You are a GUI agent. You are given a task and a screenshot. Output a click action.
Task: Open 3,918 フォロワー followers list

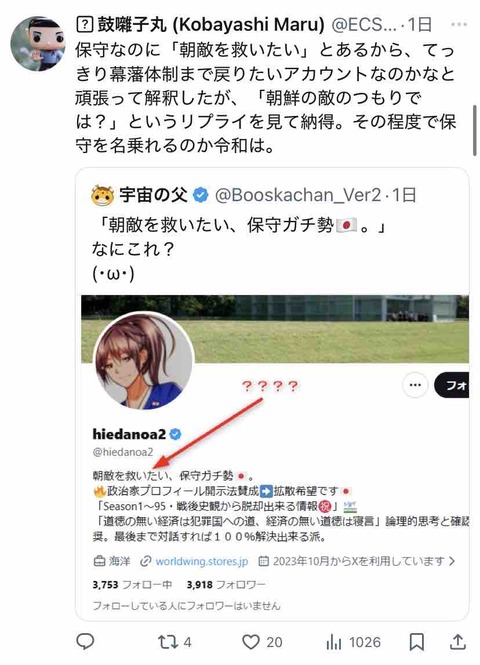[226, 585]
